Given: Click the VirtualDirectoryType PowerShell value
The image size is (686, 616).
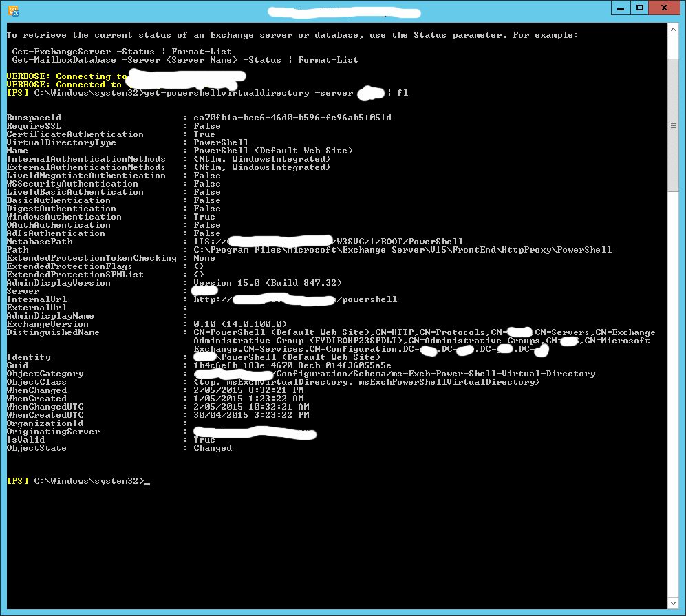Looking at the screenshot, I should (221, 142).
